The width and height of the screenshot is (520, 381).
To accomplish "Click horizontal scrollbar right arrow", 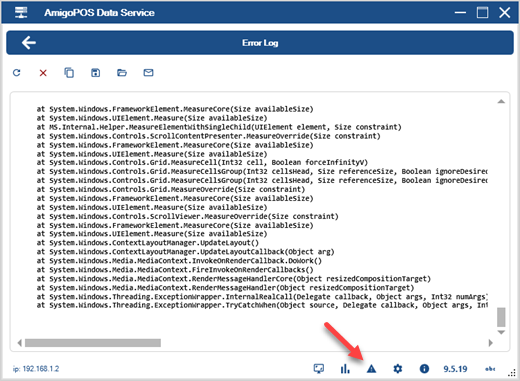I will point(491,343).
